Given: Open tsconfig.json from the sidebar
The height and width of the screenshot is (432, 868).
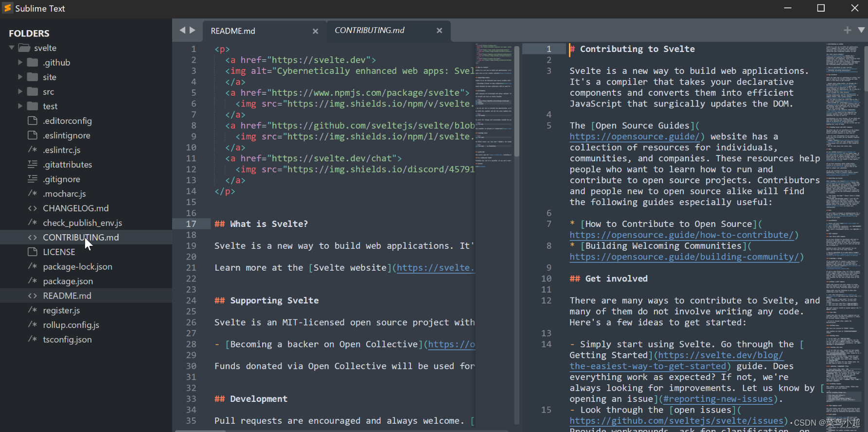Looking at the screenshot, I should click(67, 339).
